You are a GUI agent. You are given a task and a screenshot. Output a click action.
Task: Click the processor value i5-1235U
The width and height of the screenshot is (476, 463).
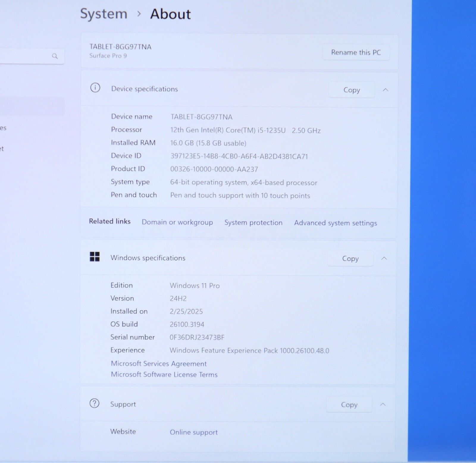click(245, 130)
